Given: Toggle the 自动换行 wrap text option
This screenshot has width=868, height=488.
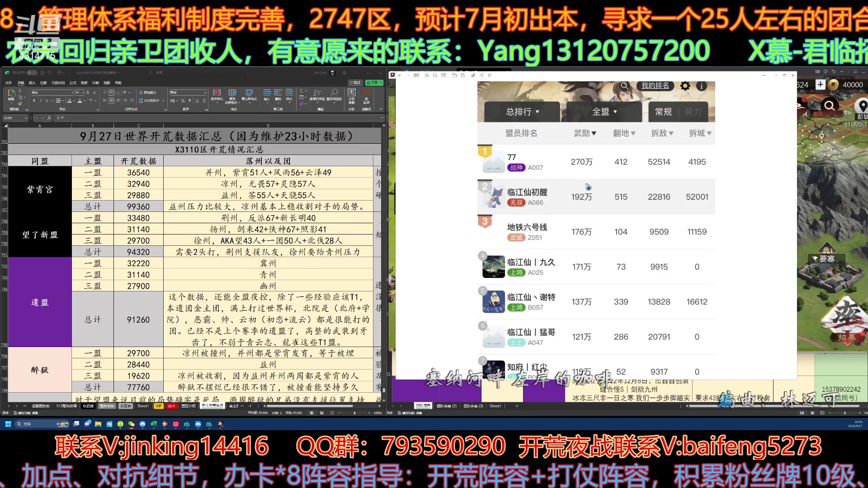Looking at the screenshot, I should point(147,93).
